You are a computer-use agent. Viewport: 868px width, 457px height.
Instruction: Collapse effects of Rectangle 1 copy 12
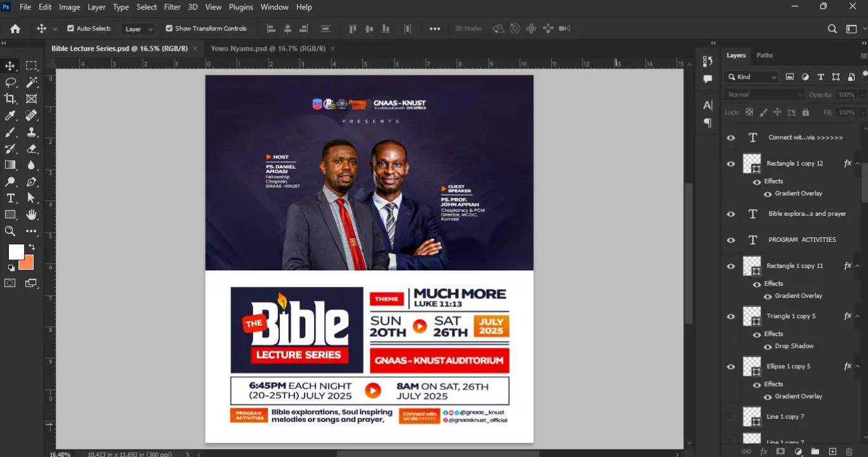point(858,164)
